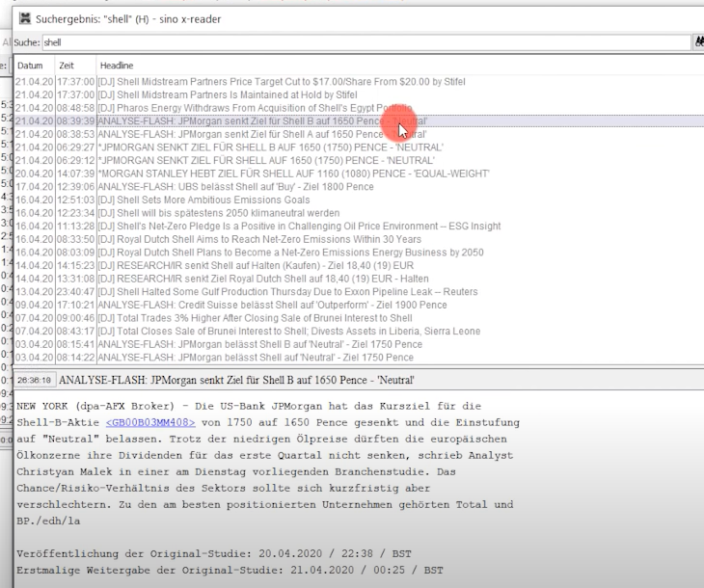Viewport: 704px width, 588px height.
Task: Click the binoculars search icon
Action: point(699,42)
